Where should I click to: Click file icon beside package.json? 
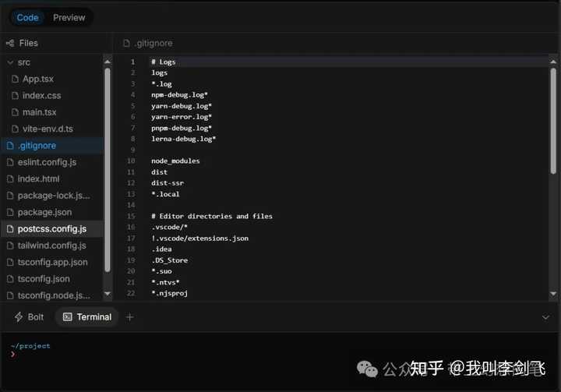10,212
